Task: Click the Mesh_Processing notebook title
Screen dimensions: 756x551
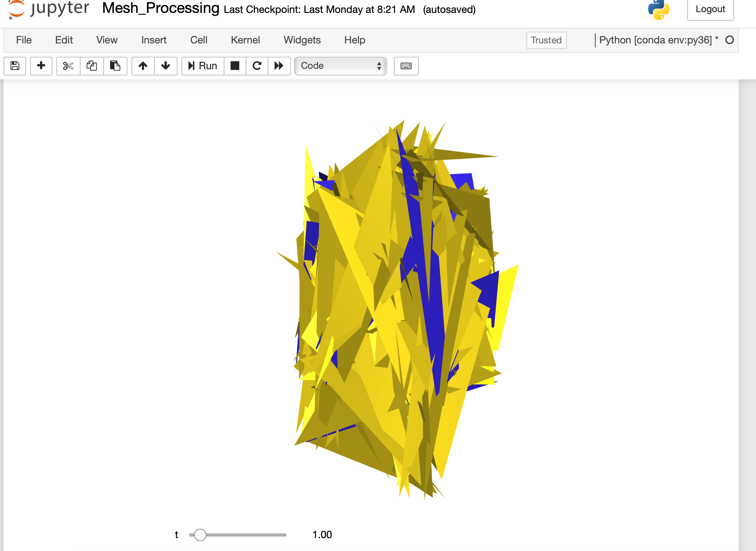Action: (161, 8)
